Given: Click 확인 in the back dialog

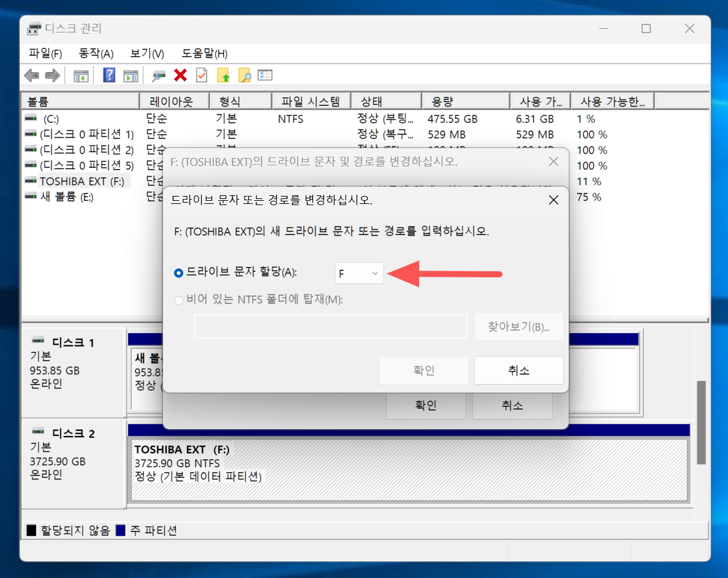Looking at the screenshot, I should (x=426, y=406).
